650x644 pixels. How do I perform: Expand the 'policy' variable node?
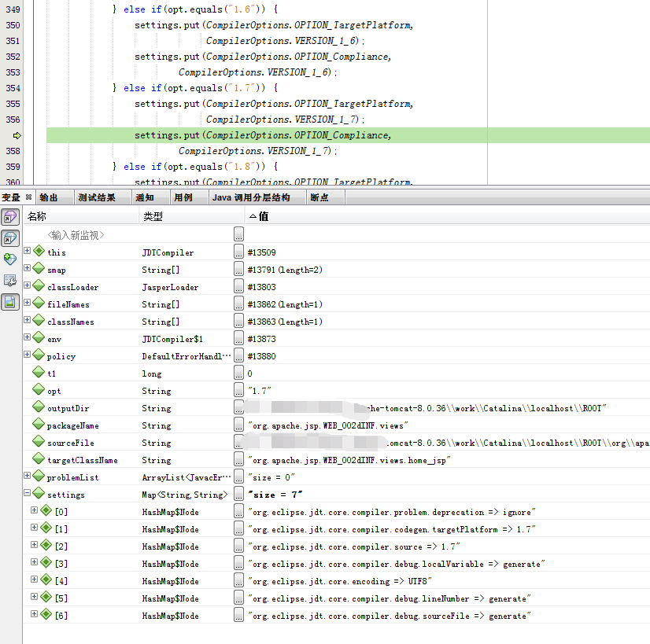tap(27, 355)
